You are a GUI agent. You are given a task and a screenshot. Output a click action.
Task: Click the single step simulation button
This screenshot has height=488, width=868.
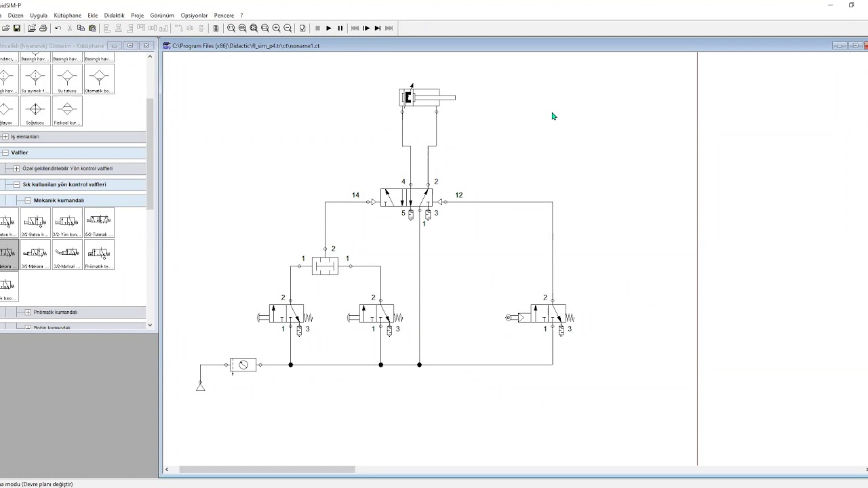point(366,28)
